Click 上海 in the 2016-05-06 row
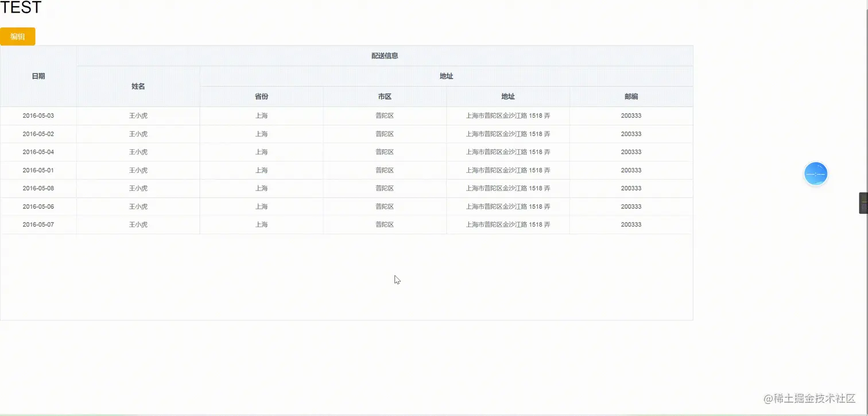The width and height of the screenshot is (868, 416). click(x=261, y=207)
